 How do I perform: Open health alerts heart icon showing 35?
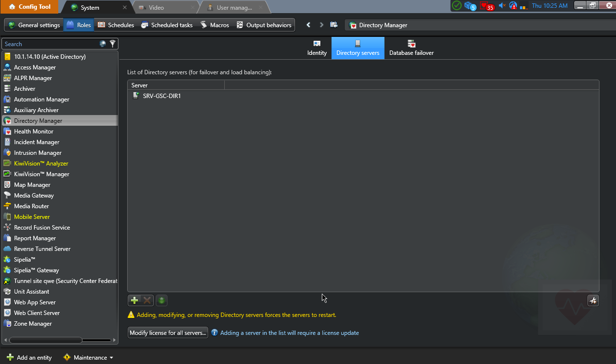[x=486, y=6]
